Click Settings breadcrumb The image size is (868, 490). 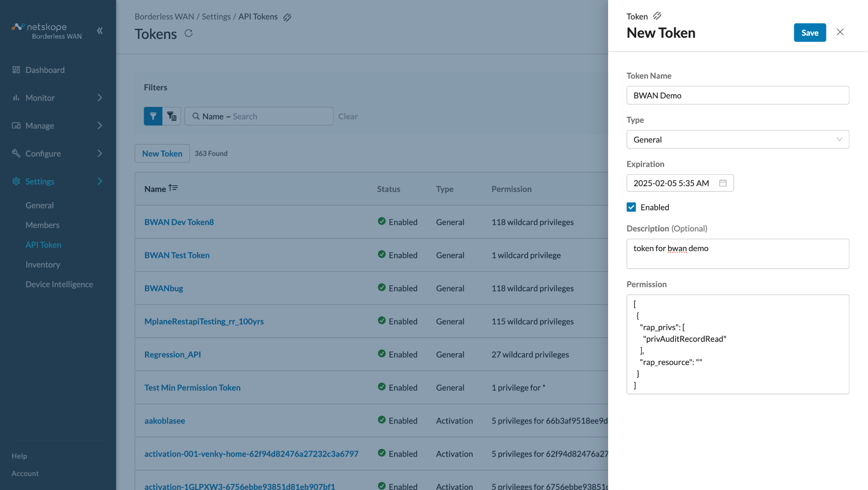[x=216, y=17]
